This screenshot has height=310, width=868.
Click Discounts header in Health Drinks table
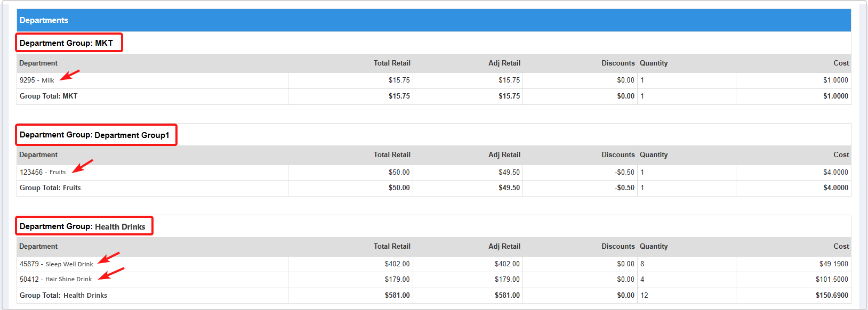(x=618, y=247)
